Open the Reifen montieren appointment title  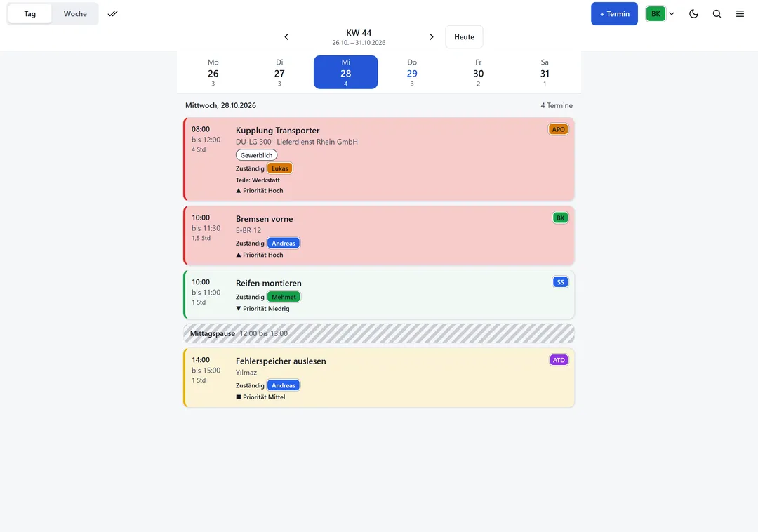coord(269,283)
